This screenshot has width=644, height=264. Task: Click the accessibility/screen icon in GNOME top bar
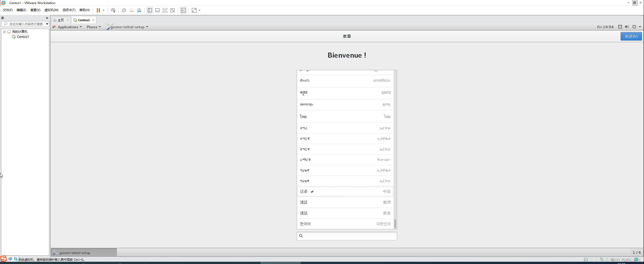click(620, 27)
